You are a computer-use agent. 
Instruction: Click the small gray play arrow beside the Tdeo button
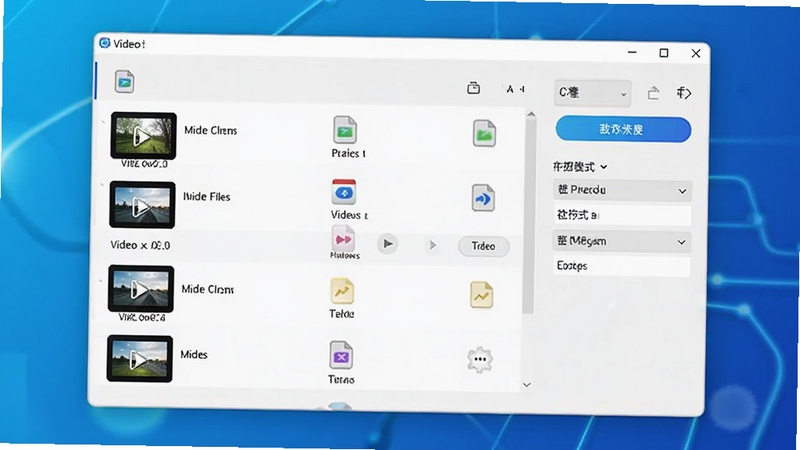pyautogui.click(x=433, y=245)
